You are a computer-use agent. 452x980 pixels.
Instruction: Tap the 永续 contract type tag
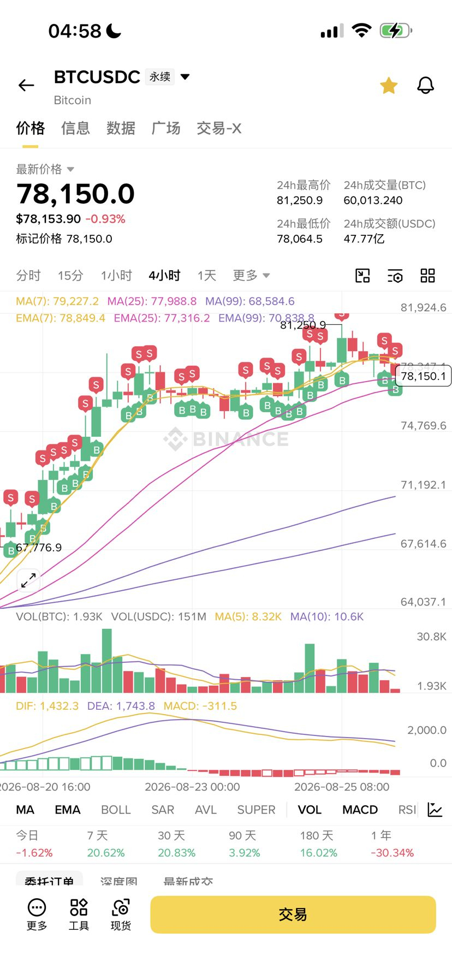160,77
